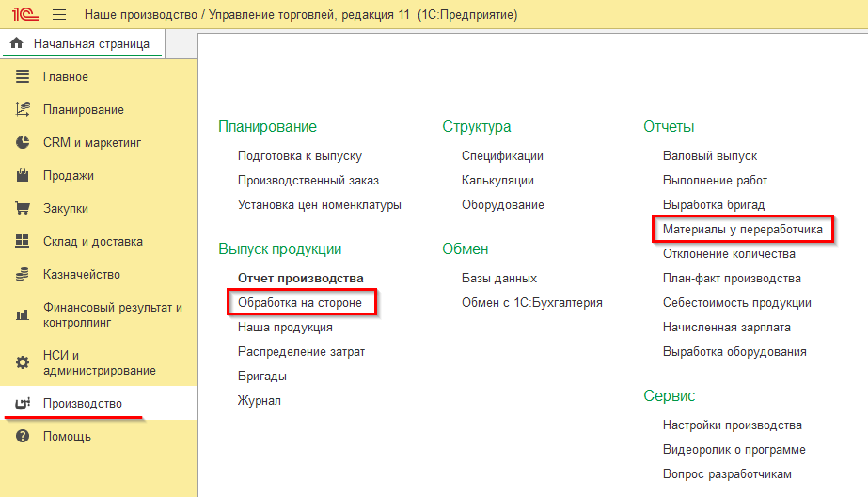Click the Продажи shopping bag icon
Image resolution: width=868 pixels, height=497 pixels.
[x=23, y=175]
